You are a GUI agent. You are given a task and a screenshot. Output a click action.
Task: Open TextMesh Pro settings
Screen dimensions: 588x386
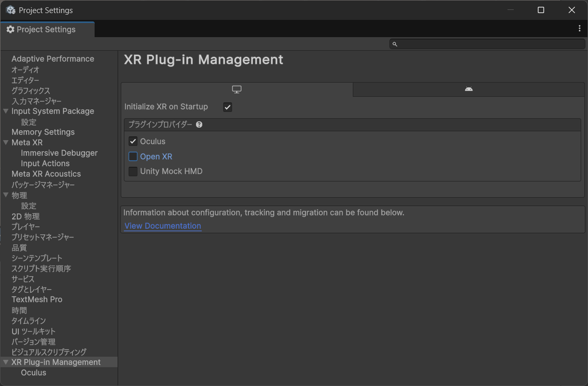(37, 300)
